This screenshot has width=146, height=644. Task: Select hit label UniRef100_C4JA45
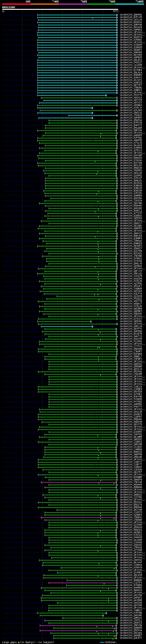pyautogui.click(x=131, y=65)
